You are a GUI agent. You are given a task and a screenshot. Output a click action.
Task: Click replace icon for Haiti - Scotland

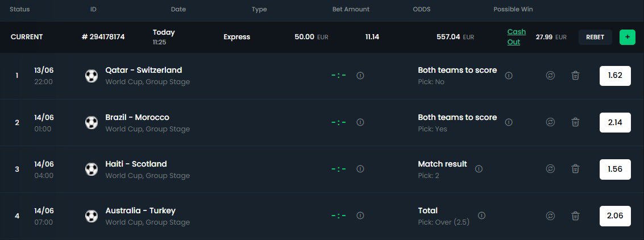[x=550, y=169]
